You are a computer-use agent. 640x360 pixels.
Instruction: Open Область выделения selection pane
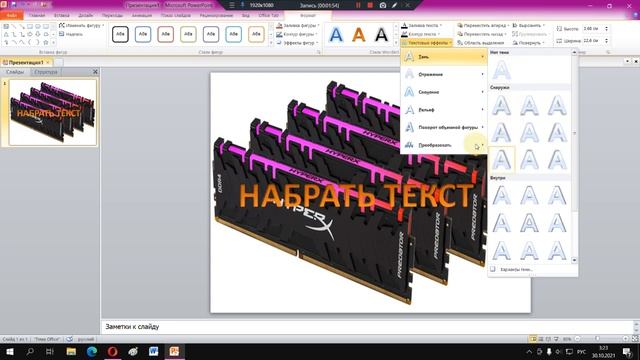[480, 42]
